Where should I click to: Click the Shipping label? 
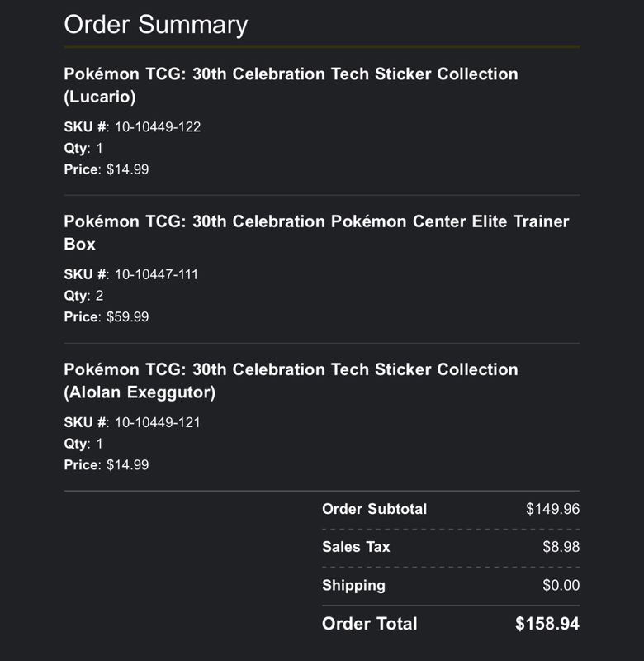354,586
